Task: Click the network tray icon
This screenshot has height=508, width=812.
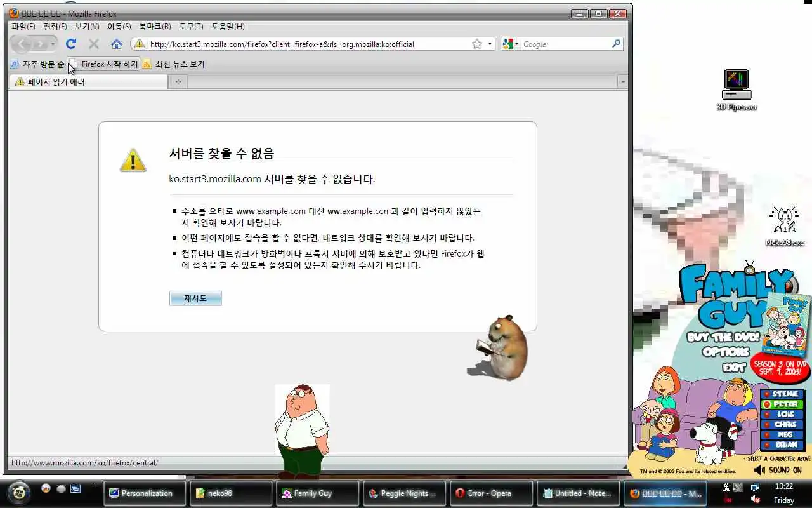Action: click(755, 487)
